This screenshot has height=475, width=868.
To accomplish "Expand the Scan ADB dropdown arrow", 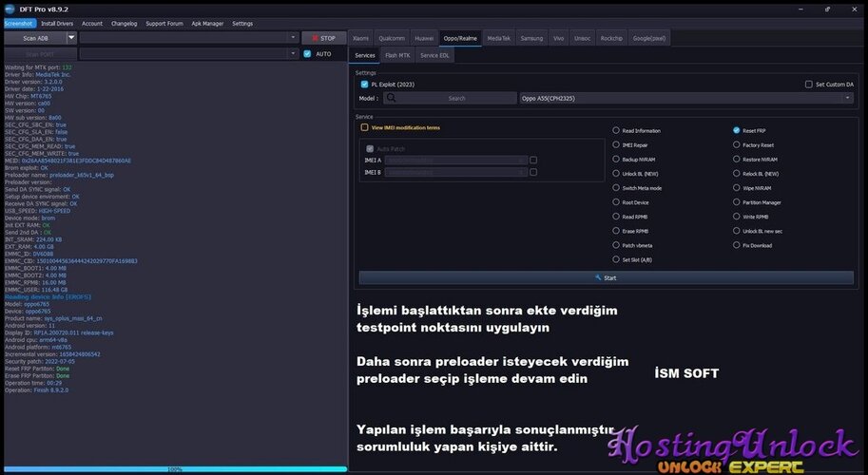I will pyautogui.click(x=71, y=38).
